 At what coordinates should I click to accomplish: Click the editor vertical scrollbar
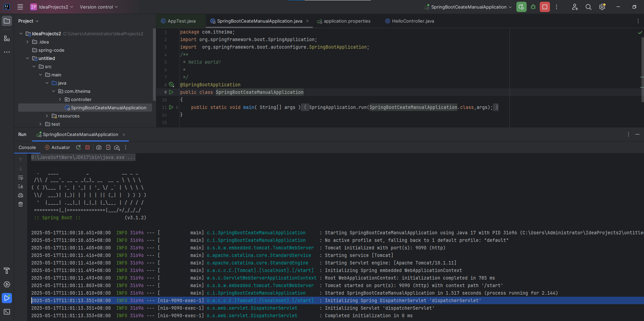642,70
